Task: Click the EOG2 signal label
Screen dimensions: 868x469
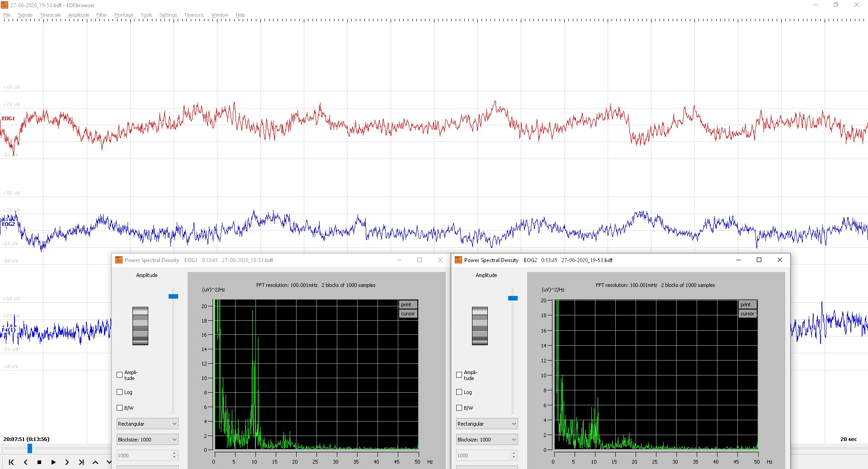Action: [8, 224]
